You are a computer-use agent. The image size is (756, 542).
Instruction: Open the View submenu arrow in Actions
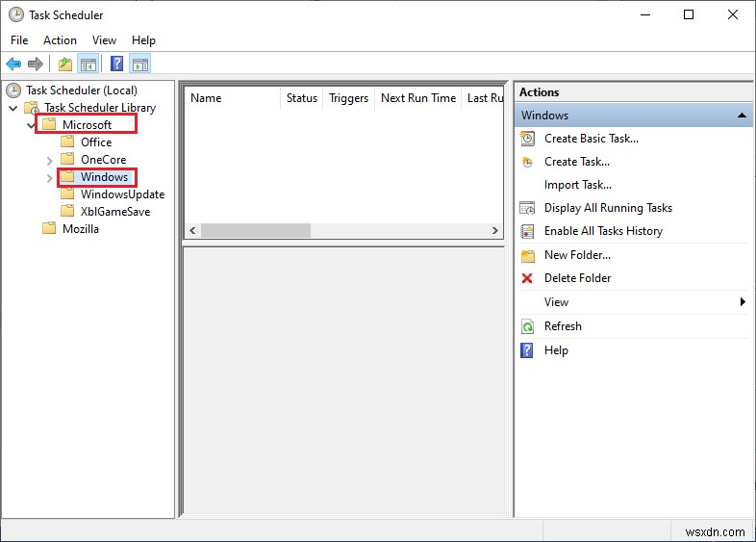[x=743, y=302]
